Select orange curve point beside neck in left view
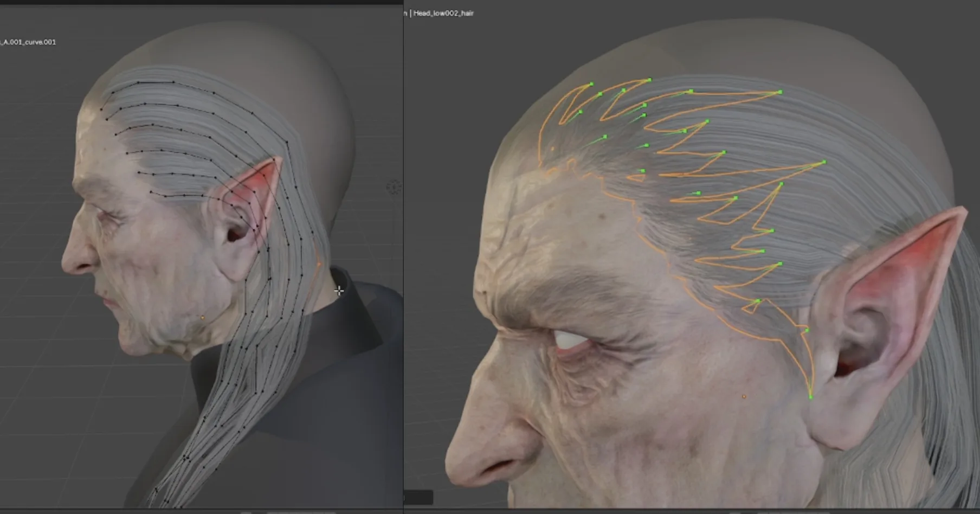 click(319, 265)
